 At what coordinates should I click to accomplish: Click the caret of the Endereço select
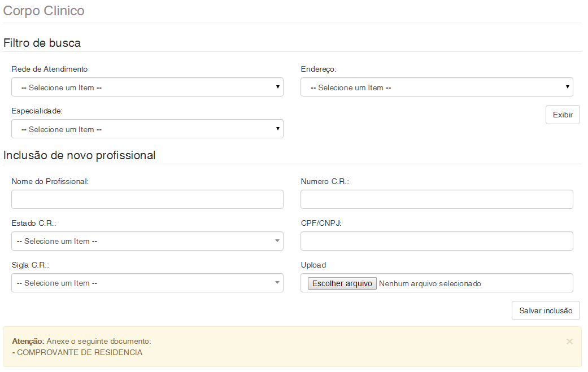[567, 87]
